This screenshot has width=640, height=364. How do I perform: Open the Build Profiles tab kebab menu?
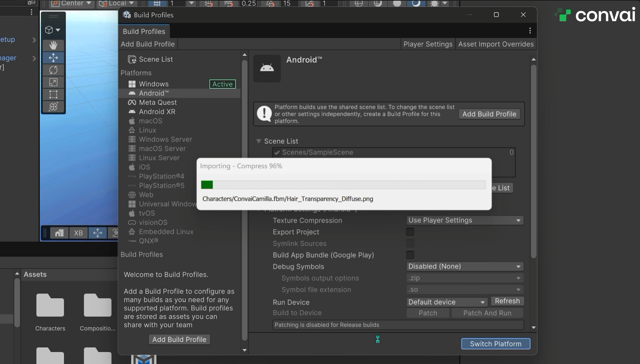(x=530, y=31)
